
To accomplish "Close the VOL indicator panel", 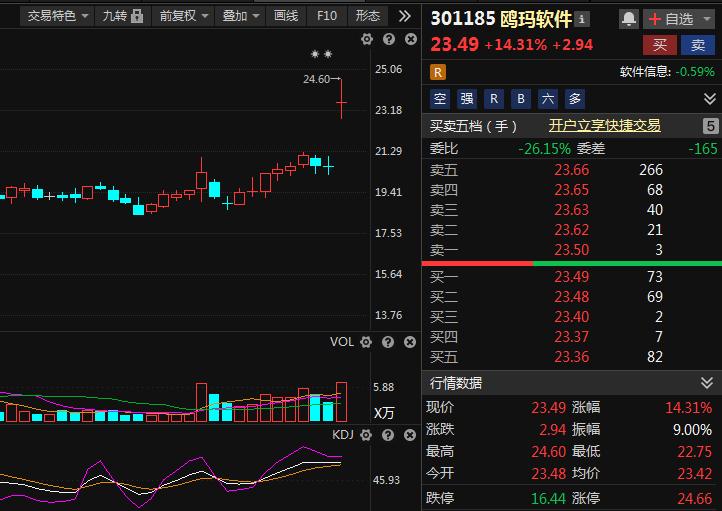I will click(x=410, y=342).
